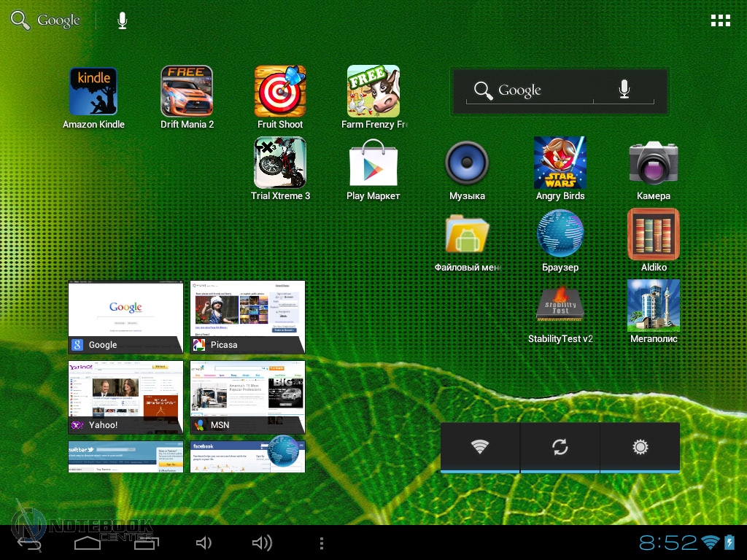Open the Камера camera app

pyautogui.click(x=654, y=163)
